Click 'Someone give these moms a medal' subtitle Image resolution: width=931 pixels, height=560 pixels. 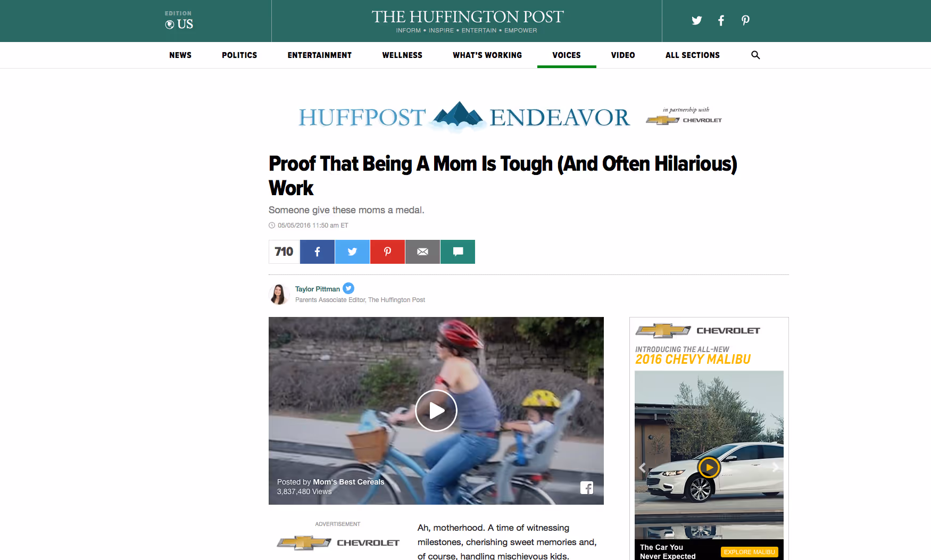pyautogui.click(x=346, y=210)
